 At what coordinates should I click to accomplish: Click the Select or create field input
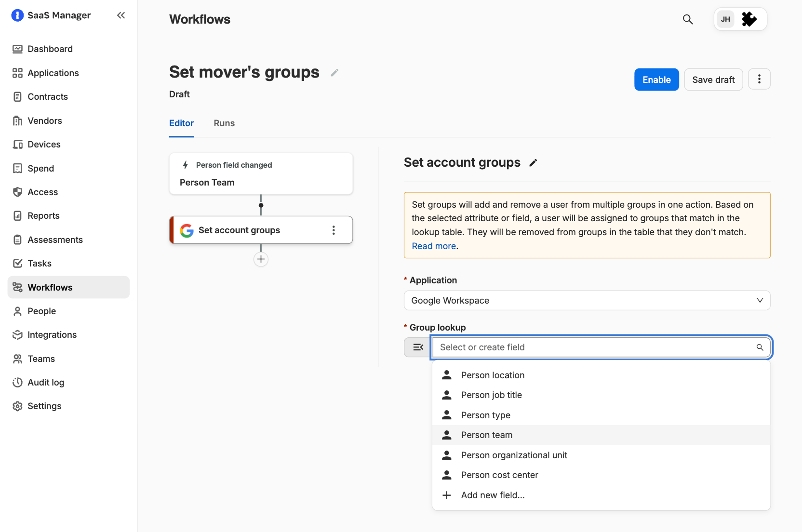tap(601, 347)
